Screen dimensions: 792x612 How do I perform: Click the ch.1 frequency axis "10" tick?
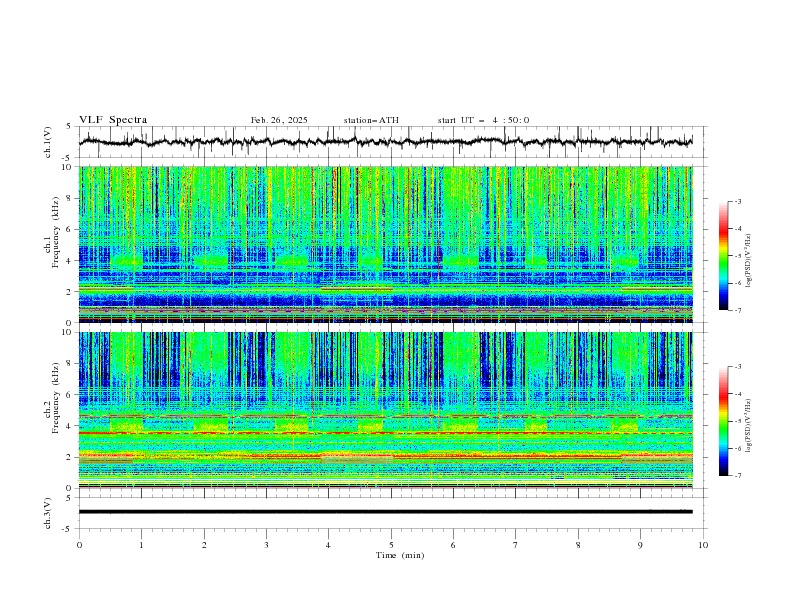coord(69,167)
